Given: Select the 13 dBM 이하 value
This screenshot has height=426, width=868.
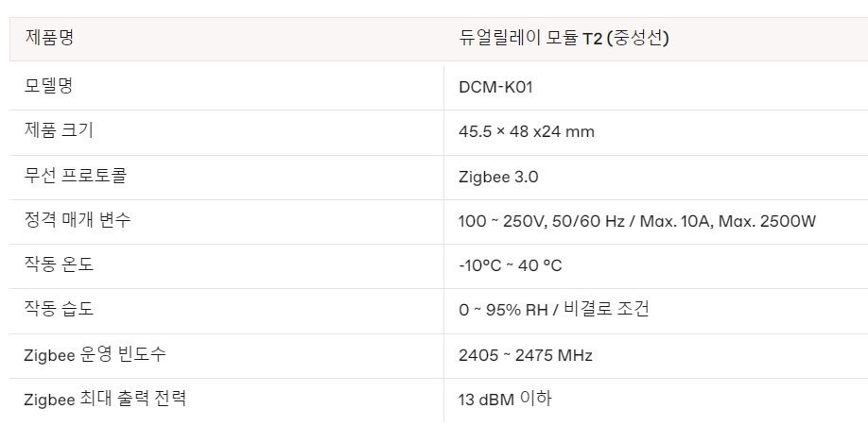Looking at the screenshot, I should [505, 400].
